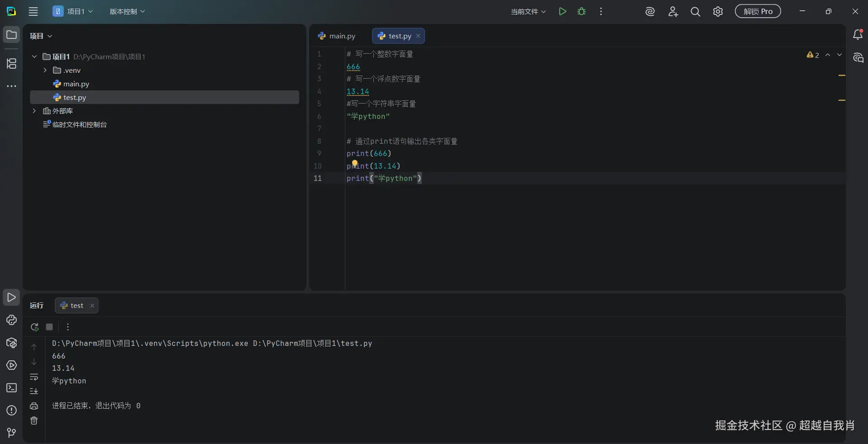Run the current file

pyautogui.click(x=563, y=12)
